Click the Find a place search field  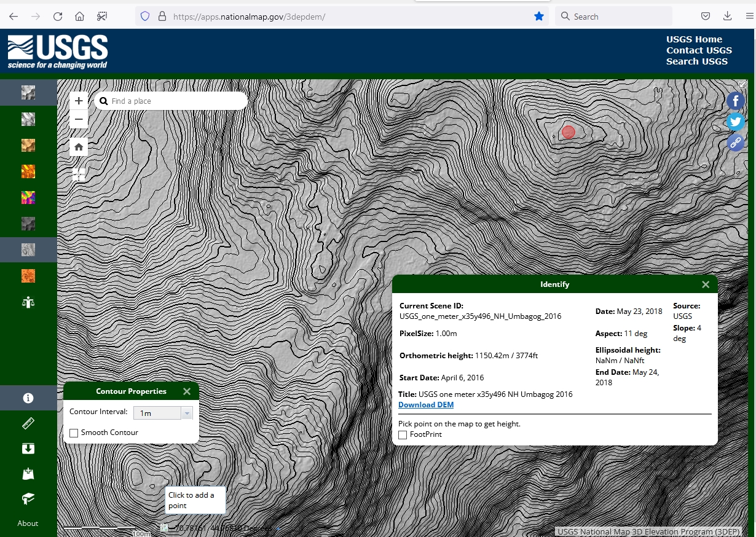(x=175, y=101)
